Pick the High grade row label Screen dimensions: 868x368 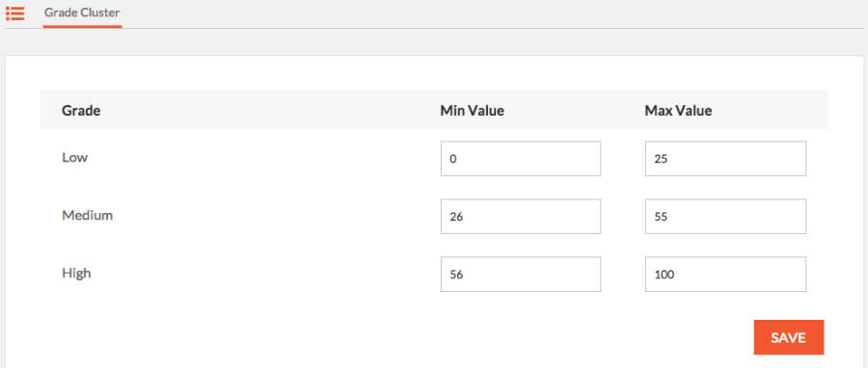coord(76,273)
